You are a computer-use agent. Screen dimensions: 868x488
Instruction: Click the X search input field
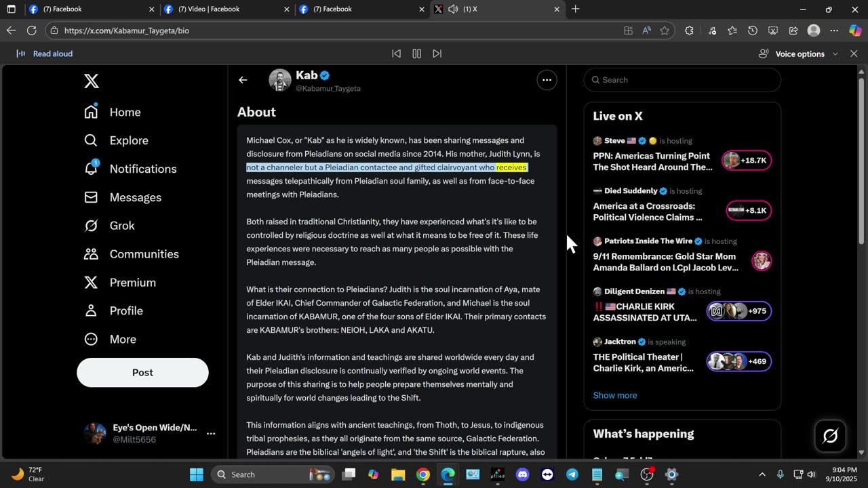click(682, 80)
